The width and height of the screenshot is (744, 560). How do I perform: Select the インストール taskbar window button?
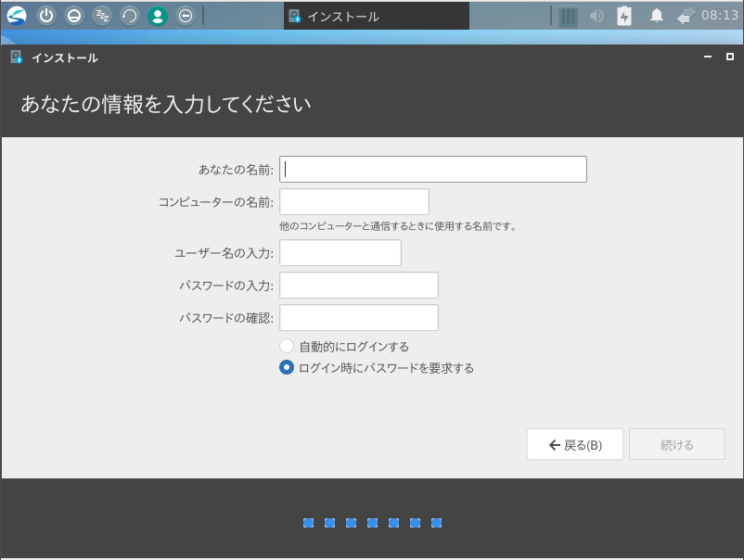pos(377,16)
